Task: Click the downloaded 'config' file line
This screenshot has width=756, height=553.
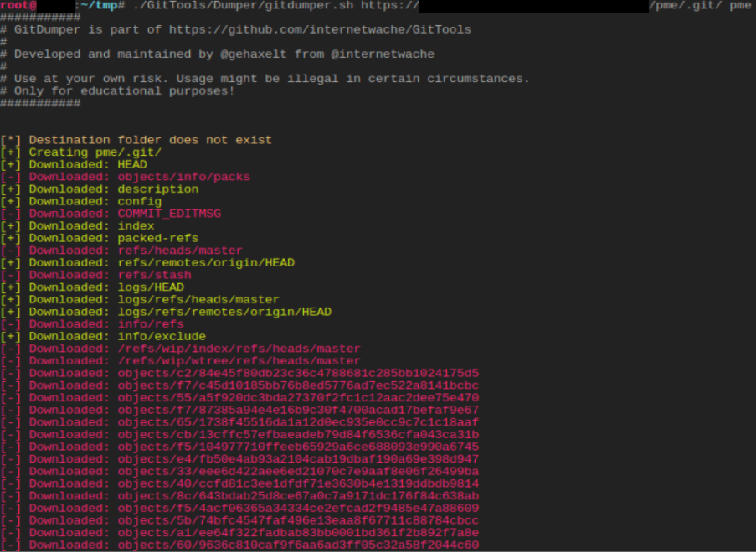Action: tap(140, 201)
